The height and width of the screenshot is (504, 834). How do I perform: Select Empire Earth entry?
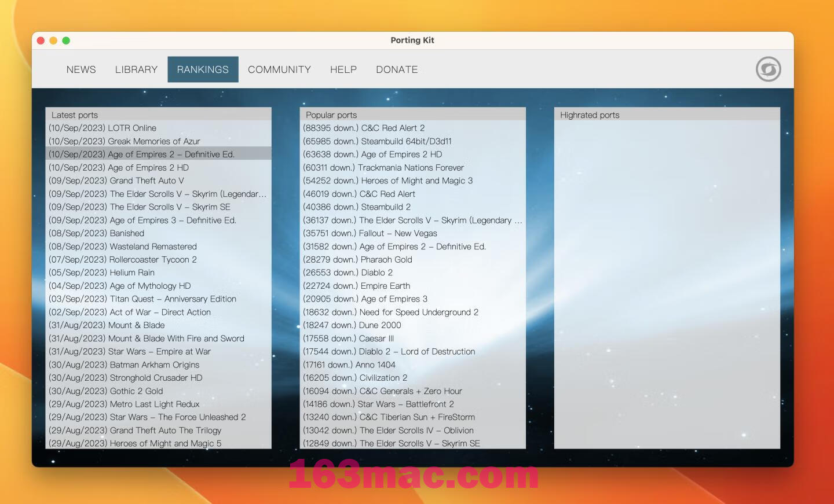tap(413, 286)
